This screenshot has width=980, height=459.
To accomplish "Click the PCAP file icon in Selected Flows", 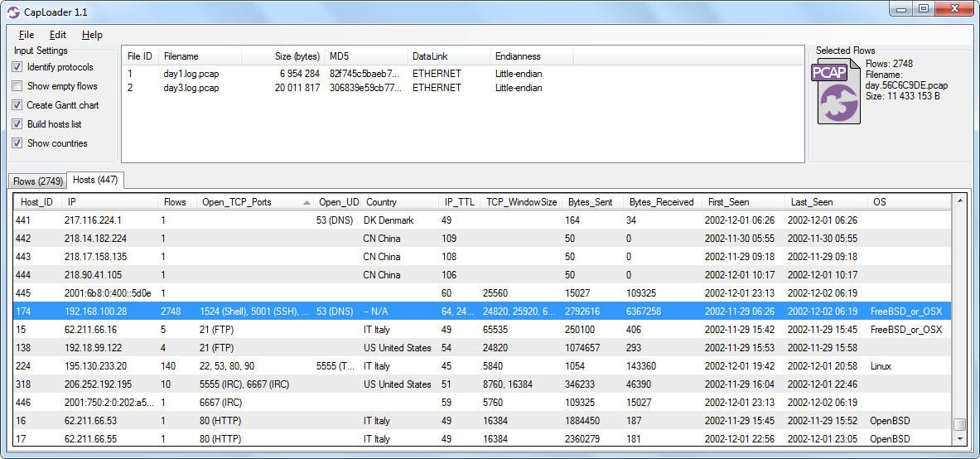I will 838,93.
